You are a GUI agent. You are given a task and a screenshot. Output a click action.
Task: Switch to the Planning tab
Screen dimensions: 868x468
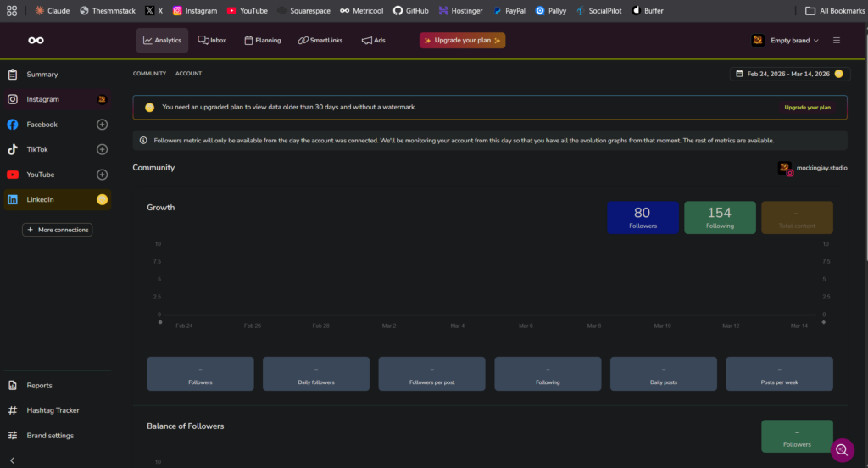coord(262,41)
